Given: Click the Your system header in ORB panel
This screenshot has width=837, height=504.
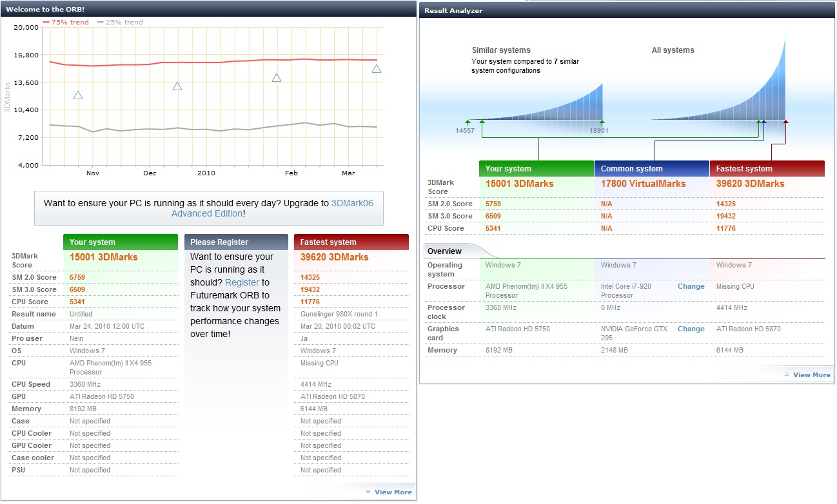Looking at the screenshot, I should coord(121,242).
